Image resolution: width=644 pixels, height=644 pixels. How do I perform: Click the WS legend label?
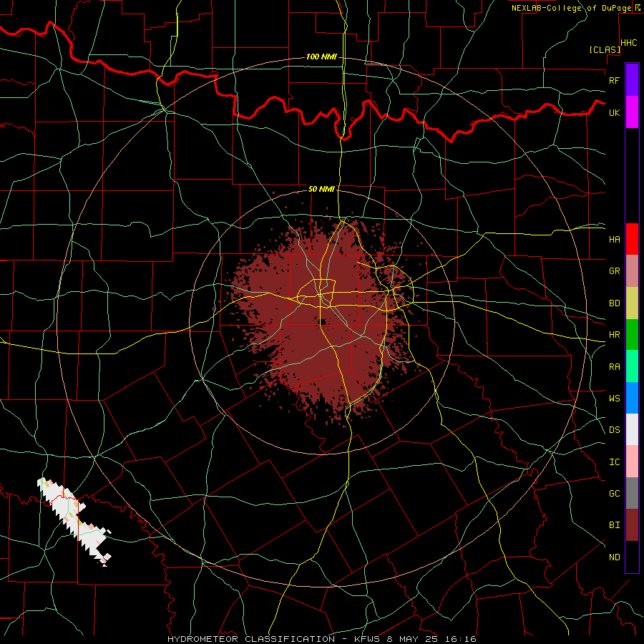(x=614, y=399)
